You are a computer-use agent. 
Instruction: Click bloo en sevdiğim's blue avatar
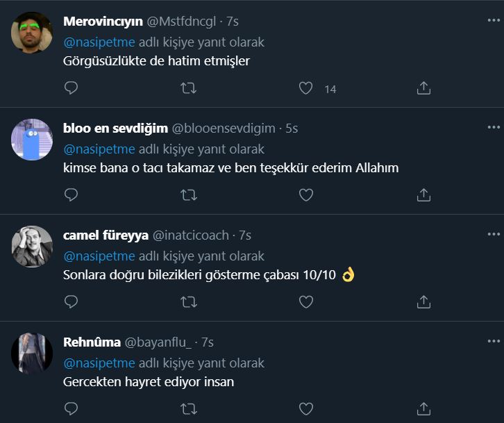click(32, 140)
